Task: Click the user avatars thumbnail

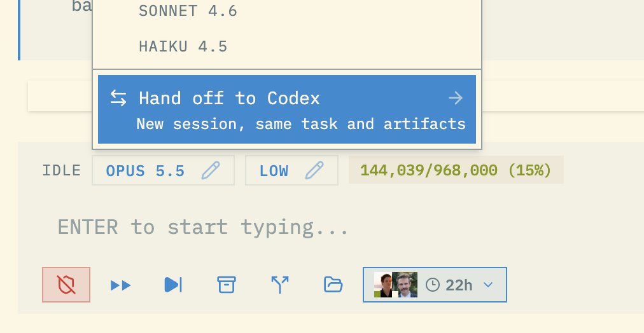Action: click(396, 285)
